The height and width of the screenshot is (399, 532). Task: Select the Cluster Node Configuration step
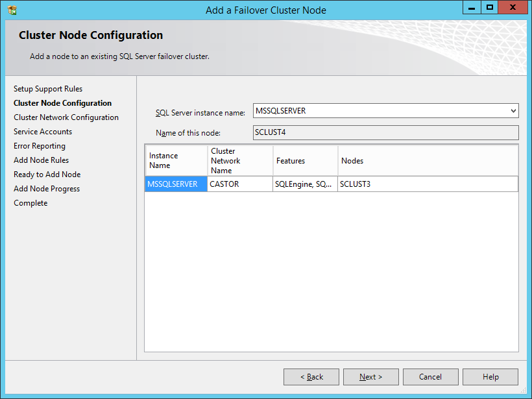(x=62, y=103)
